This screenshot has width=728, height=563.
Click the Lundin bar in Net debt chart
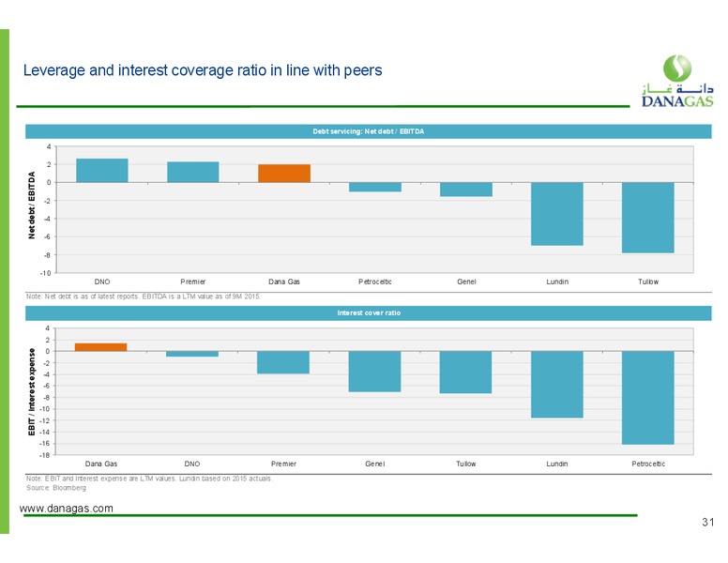point(557,214)
